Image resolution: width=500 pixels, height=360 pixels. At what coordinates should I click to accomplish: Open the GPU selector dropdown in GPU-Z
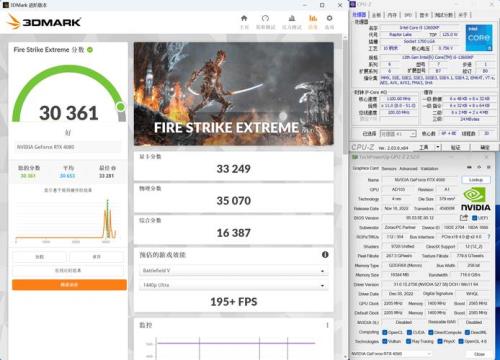click(x=391, y=354)
